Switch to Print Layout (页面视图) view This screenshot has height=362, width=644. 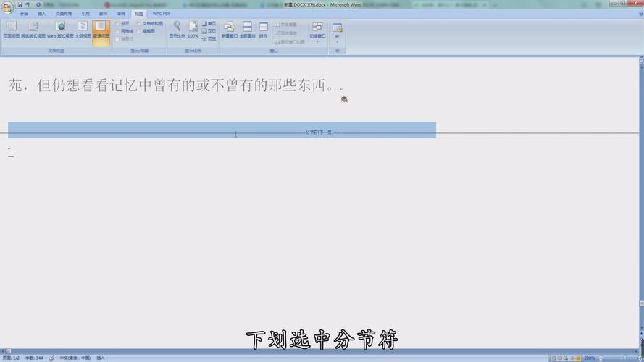(11, 30)
